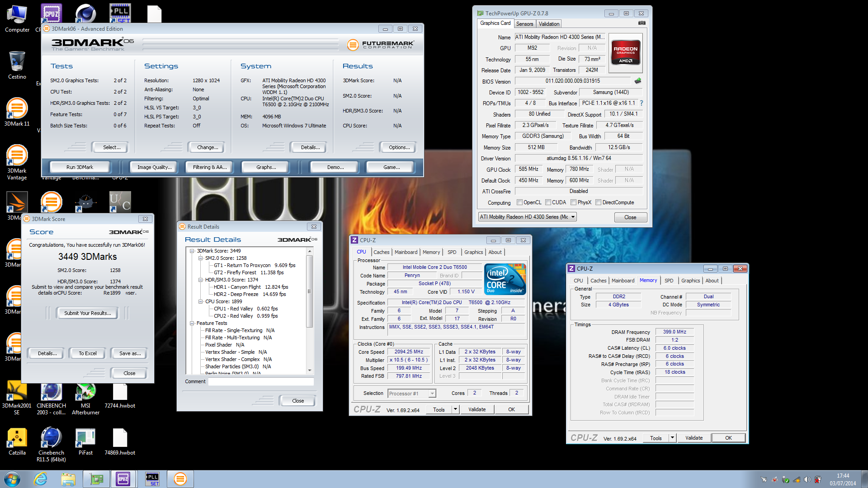Open the file explorer taskbar icon

coord(68,479)
